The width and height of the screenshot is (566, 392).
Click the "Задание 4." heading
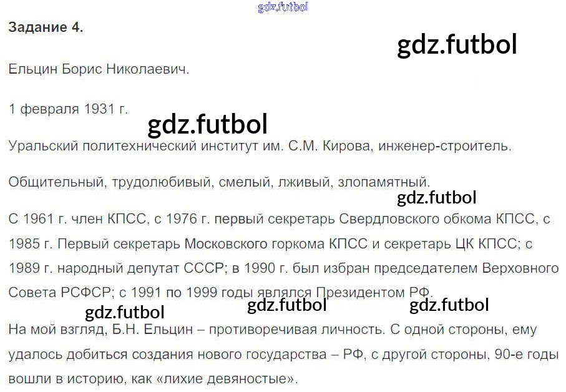click(x=46, y=27)
